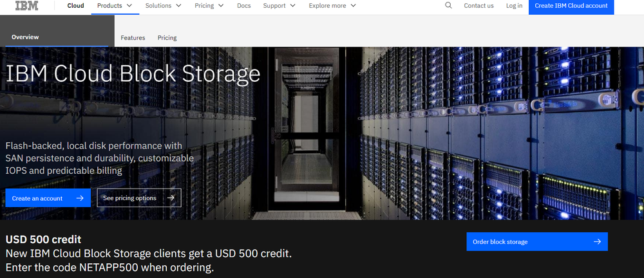Image resolution: width=644 pixels, height=278 pixels.
Task: Click arrow icon in Order block storage button
Action: [598, 241]
